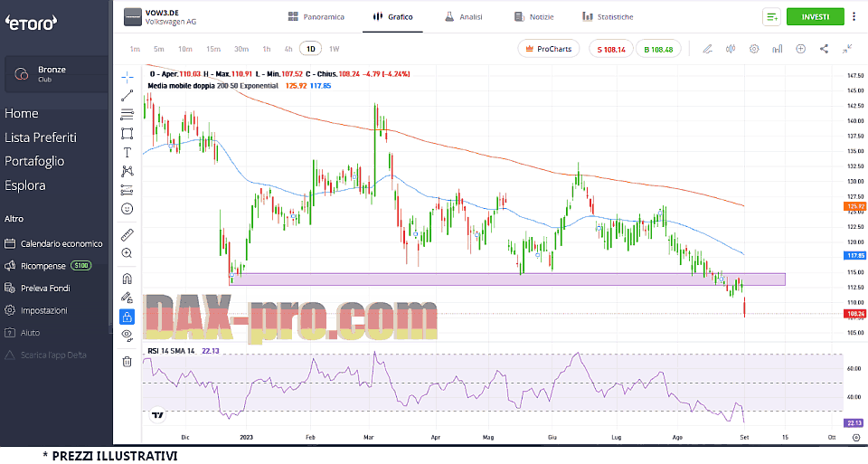Select the ruler measure tool
The height and width of the screenshot is (464, 868).
pyautogui.click(x=127, y=235)
